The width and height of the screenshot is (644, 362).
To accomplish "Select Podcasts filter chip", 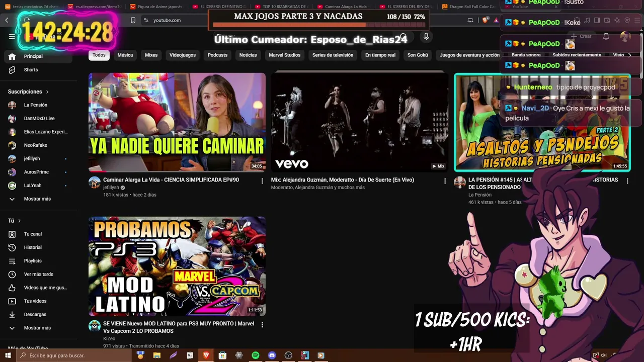I will point(217,55).
